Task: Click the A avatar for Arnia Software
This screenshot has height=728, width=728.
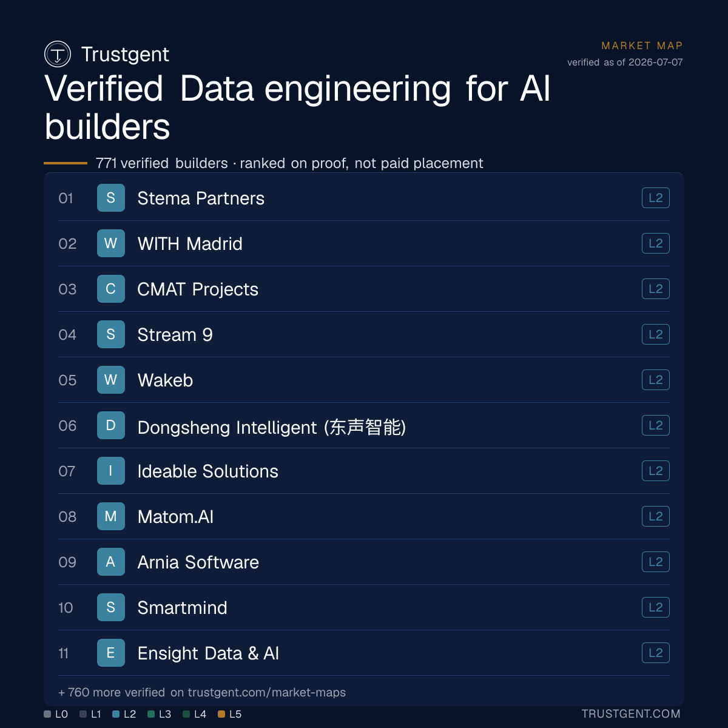Action: (111, 562)
